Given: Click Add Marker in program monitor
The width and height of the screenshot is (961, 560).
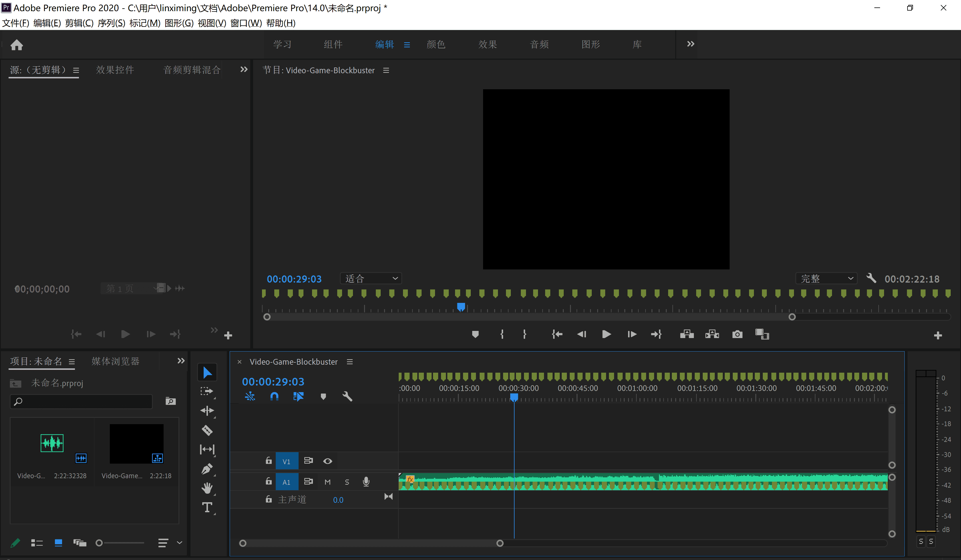Looking at the screenshot, I should [475, 334].
